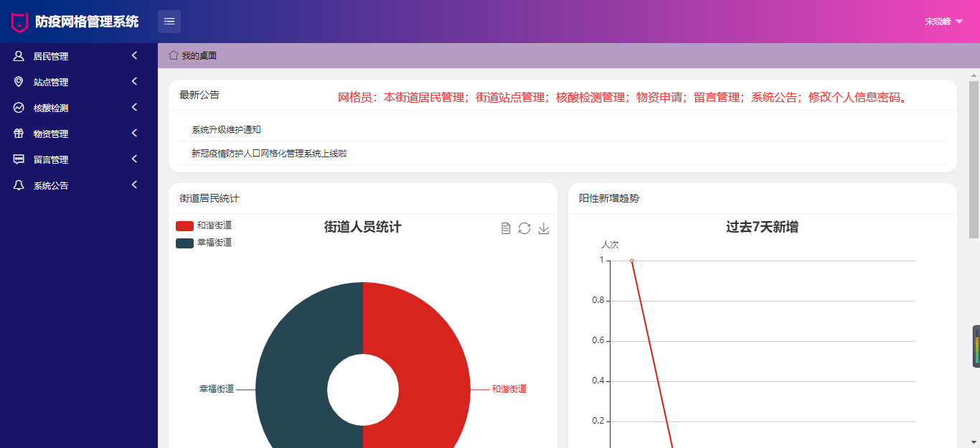This screenshot has height=448, width=980.
Task: Click the 居民管理 person icon
Action: pyautogui.click(x=19, y=56)
